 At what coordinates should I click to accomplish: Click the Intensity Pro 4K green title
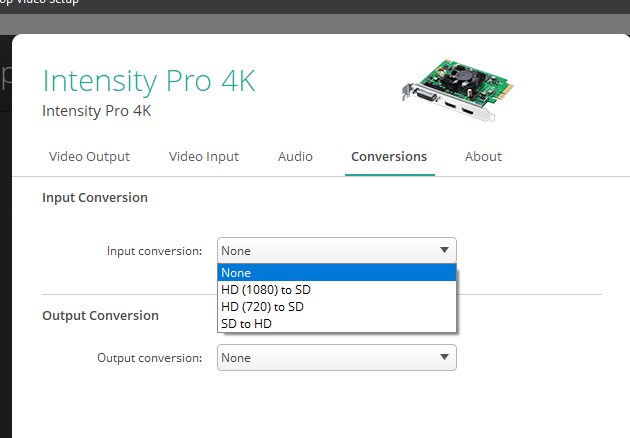[149, 82]
